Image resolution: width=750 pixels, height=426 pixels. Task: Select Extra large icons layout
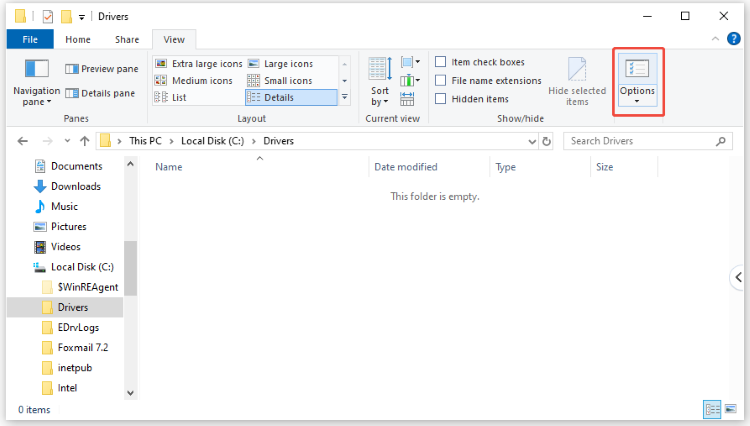(199, 64)
